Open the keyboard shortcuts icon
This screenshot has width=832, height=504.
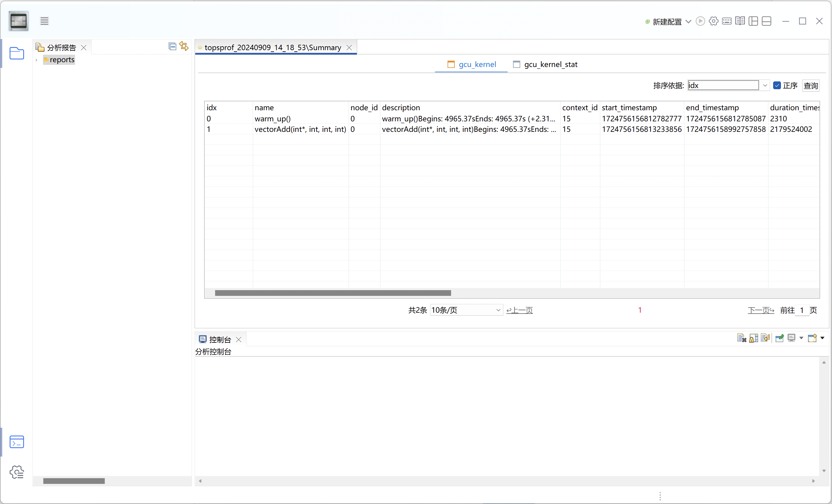click(727, 21)
